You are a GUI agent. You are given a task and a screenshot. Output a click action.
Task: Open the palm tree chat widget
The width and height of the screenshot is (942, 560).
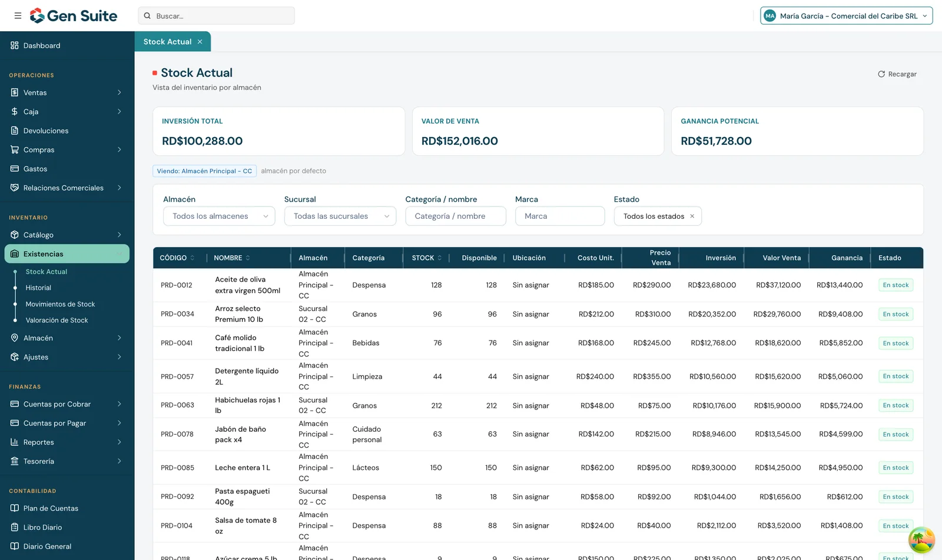coord(921,540)
